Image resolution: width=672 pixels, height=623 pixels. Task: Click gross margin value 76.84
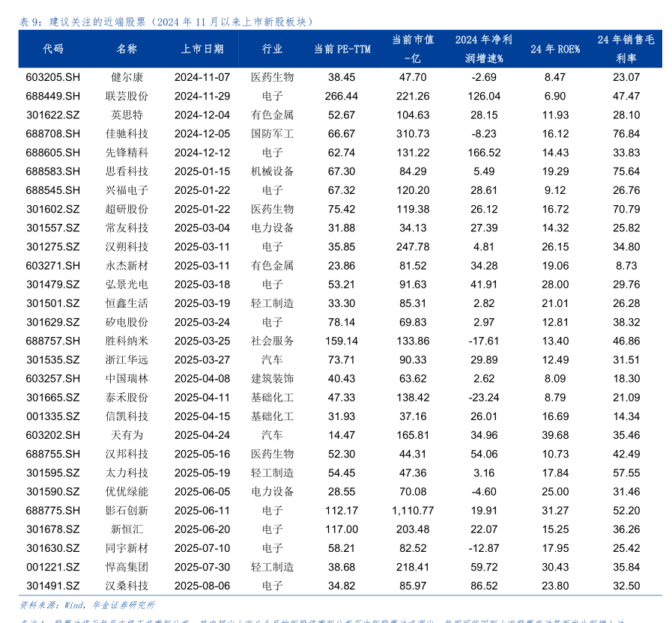(x=626, y=134)
